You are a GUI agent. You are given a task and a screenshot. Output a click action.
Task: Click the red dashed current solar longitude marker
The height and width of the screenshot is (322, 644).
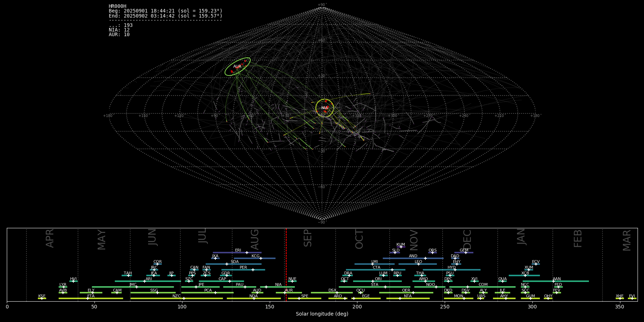[x=286, y=265]
